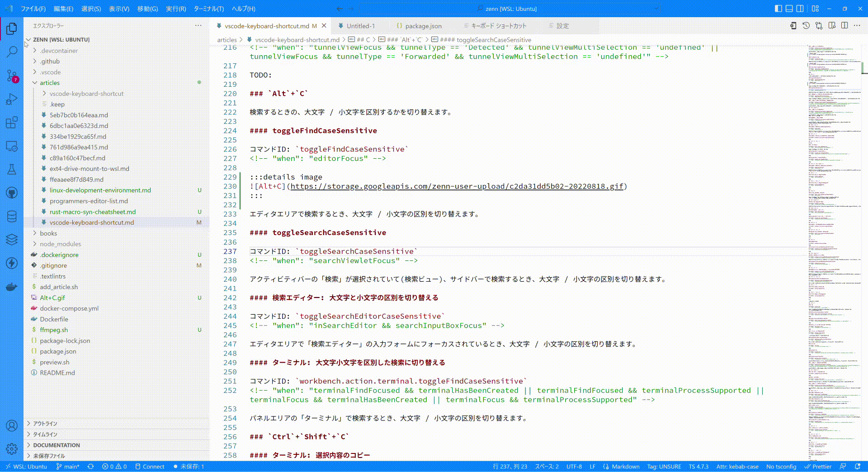Viewport: 868px width, 472px height.
Task: Open Remote Explorer view
Action: pyautogui.click(x=12, y=146)
